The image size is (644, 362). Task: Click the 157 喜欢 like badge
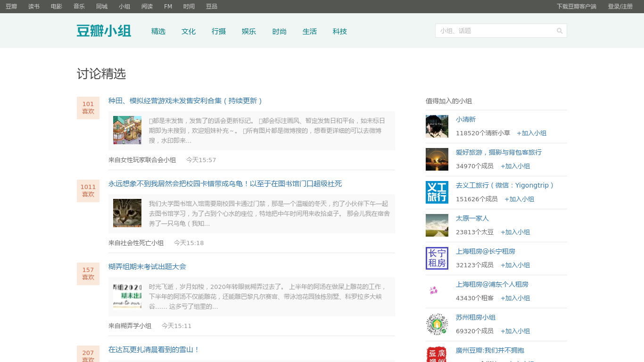88,274
